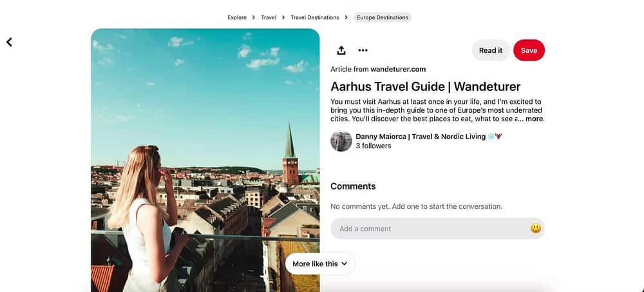This screenshot has height=292, width=644.
Task: Click the 3 followers text
Action: point(374,146)
